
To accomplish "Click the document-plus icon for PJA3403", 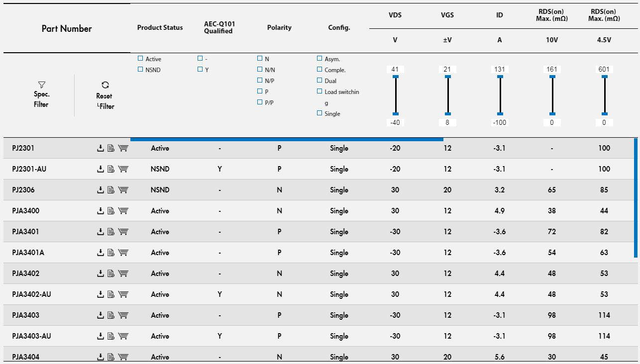I will tap(111, 315).
